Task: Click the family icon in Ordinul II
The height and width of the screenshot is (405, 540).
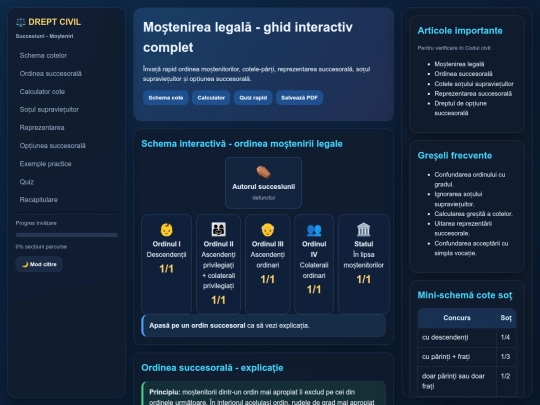Action: [218, 229]
